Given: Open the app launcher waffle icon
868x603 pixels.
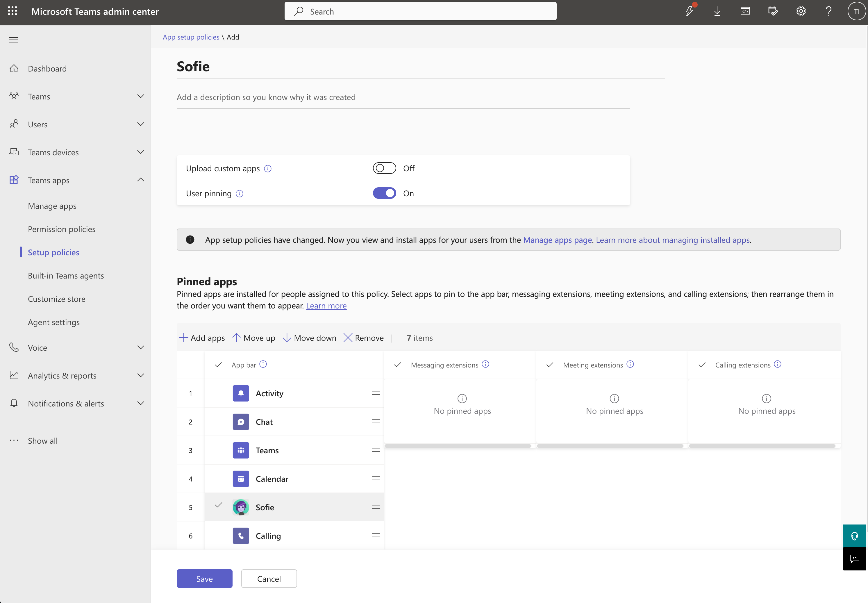Looking at the screenshot, I should [12, 11].
